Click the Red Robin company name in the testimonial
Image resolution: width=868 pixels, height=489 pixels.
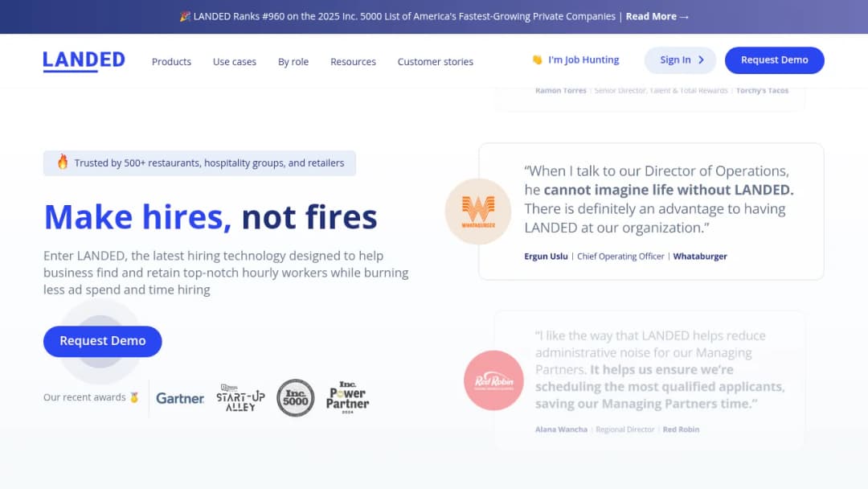coord(681,429)
